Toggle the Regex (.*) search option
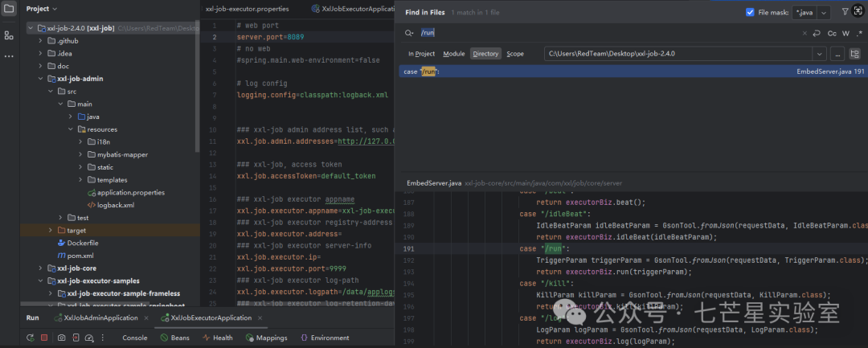 pos(860,33)
